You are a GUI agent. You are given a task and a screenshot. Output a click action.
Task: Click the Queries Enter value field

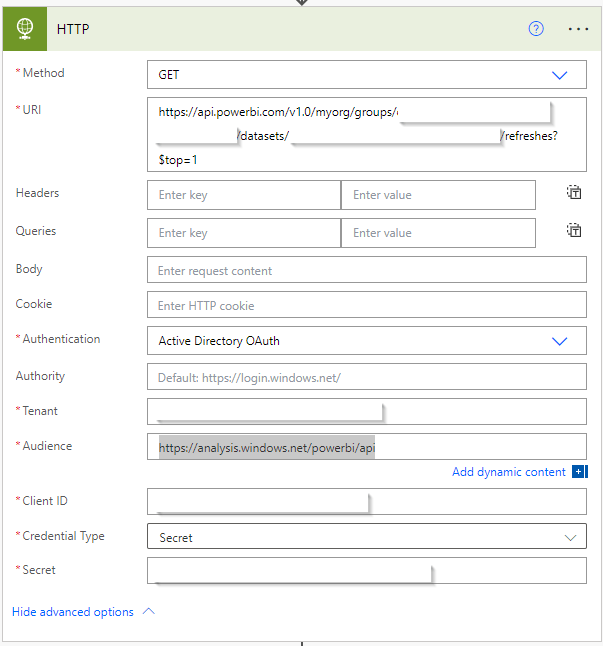click(437, 233)
